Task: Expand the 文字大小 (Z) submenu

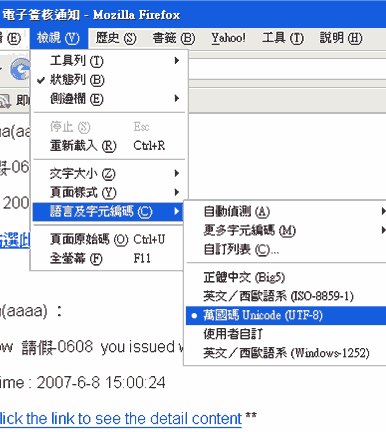Action: [x=109, y=173]
